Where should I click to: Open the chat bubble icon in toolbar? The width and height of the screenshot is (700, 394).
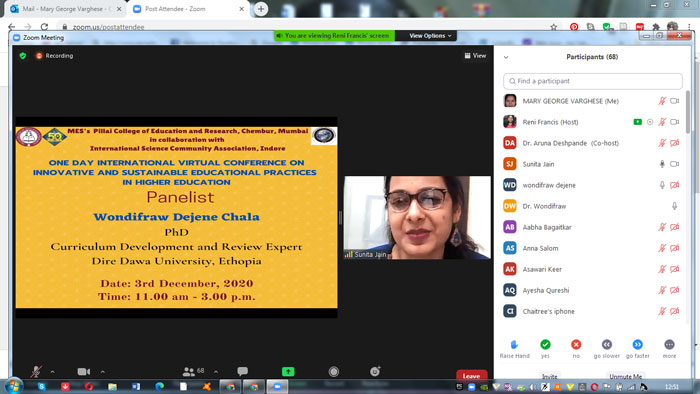click(242, 371)
